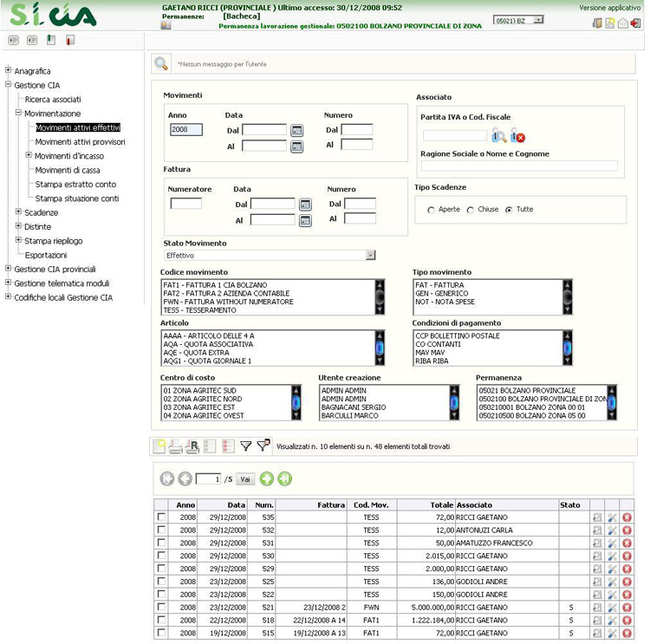Click the green bookmark icon in left toolbar
Viewport: 650px width, 644px height.
click(51, 40)
